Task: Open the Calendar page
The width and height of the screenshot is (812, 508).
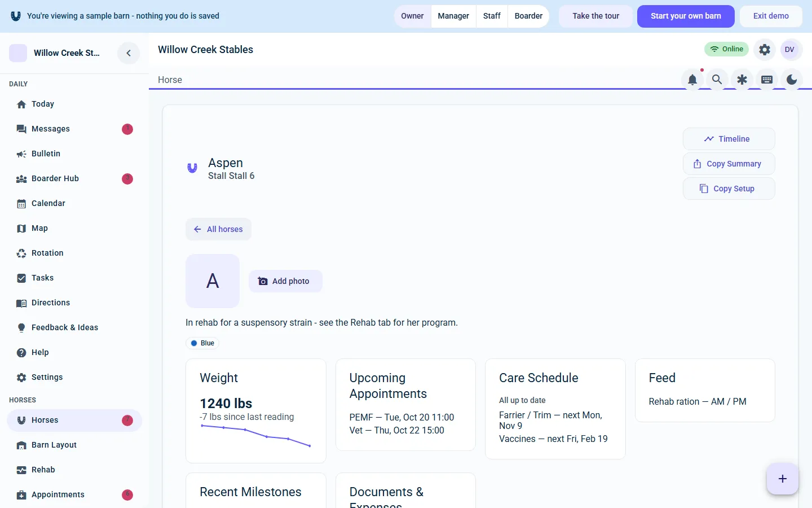Action: [74, 203]
